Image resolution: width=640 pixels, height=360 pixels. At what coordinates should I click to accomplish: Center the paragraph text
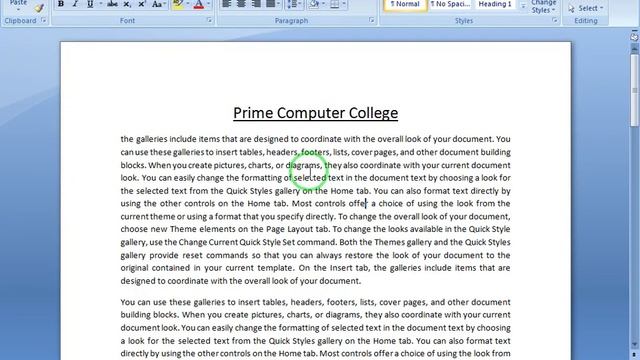(x=241, y=4)
